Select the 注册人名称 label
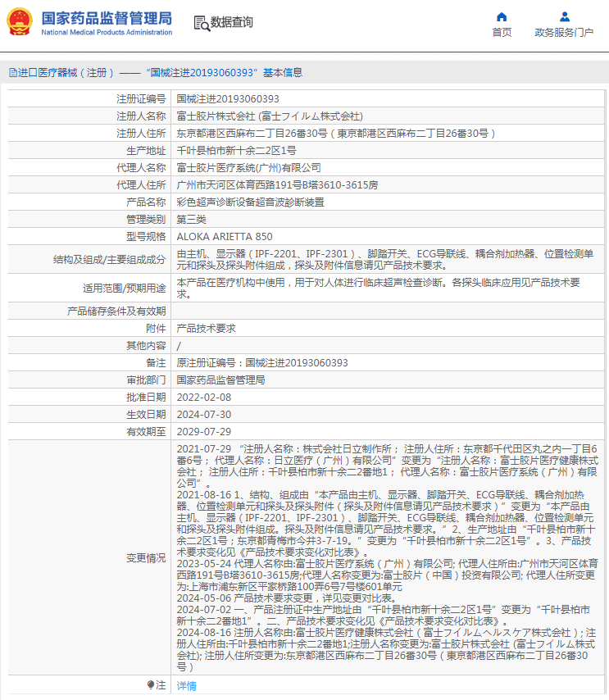Image resolution: width=609 pixels, height=700 pixels. point(141,116)
